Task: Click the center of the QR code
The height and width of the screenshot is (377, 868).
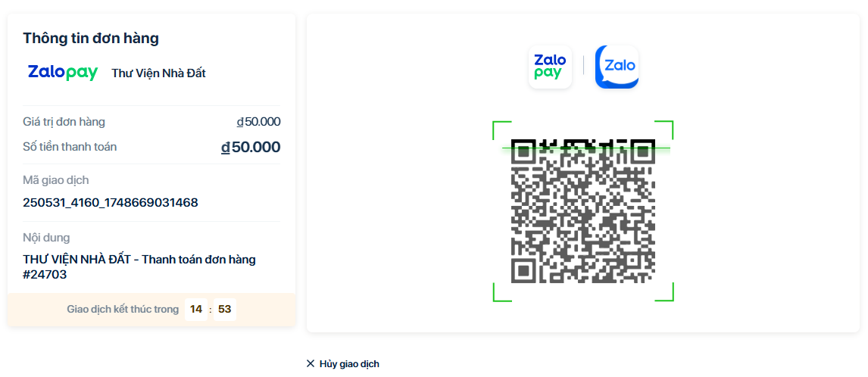Action: pyautogui.click(x=583, y=211)
